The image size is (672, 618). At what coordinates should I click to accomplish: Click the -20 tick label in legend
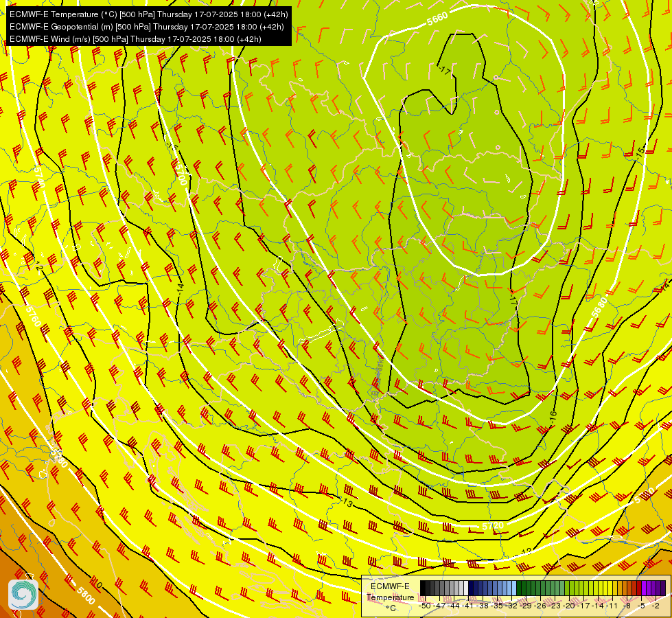[x=569, y=606]
